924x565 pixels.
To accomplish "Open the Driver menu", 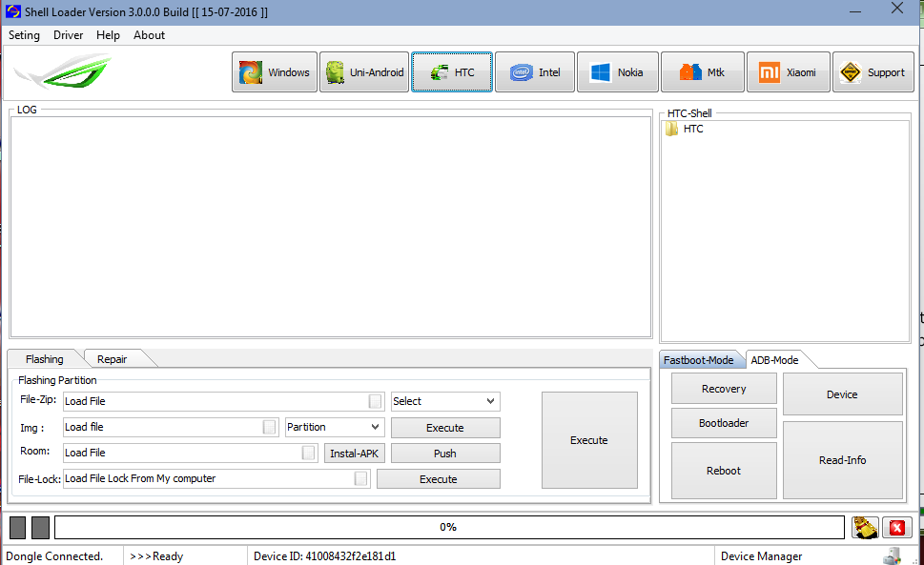I will coord(69,35).
